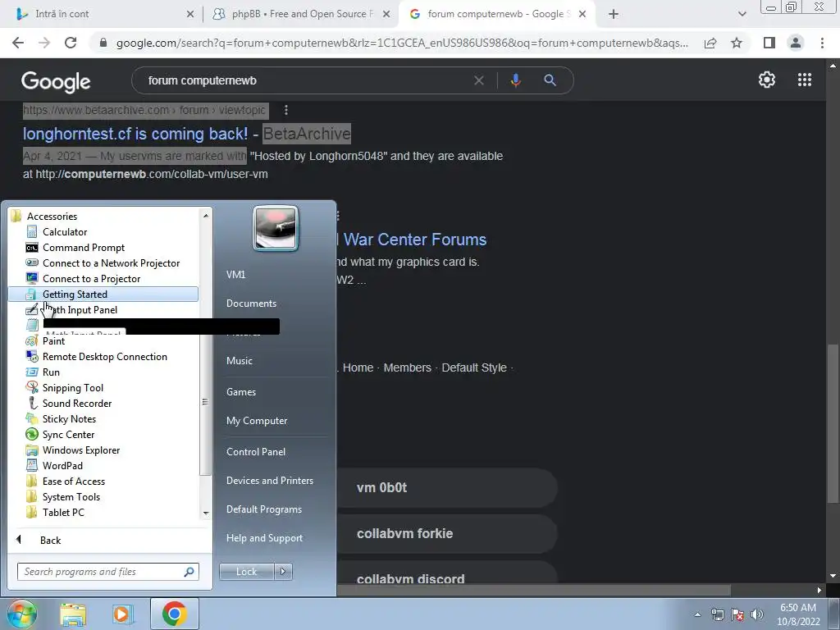This screenshot has height=630, width=840.
Task: Launch Paint from Accessories
Action: 53,340
